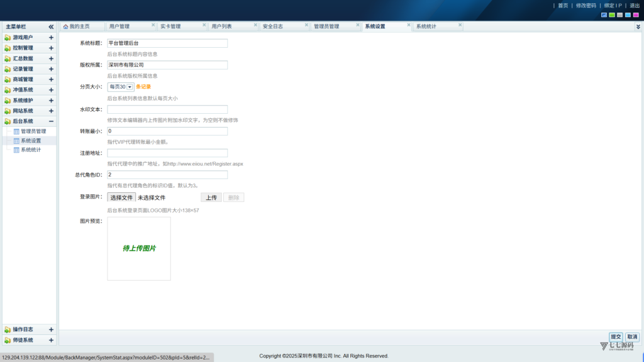Click the 修改密码 link in header
This screenshot has width=644, height=362.
(x=586, y=6)
